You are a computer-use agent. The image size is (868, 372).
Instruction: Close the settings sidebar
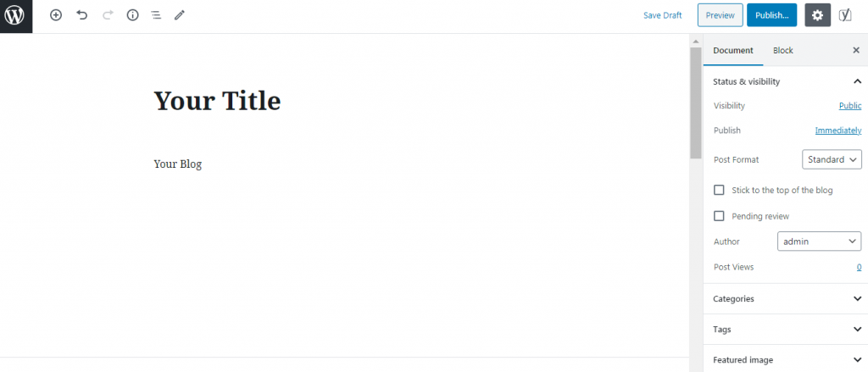coord(856,51)
